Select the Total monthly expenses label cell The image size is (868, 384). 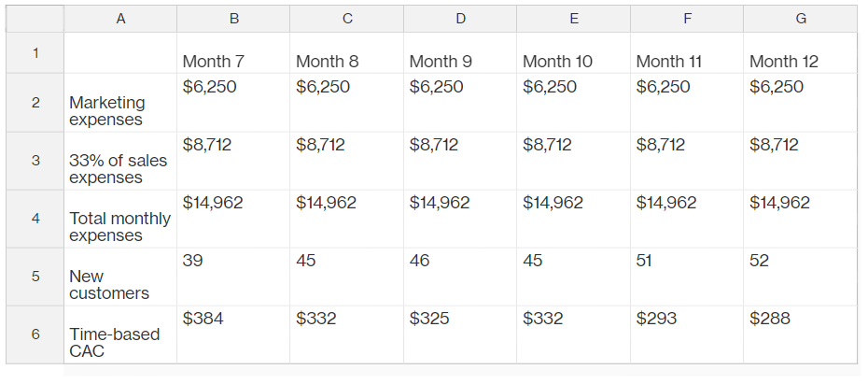[120, 219]
